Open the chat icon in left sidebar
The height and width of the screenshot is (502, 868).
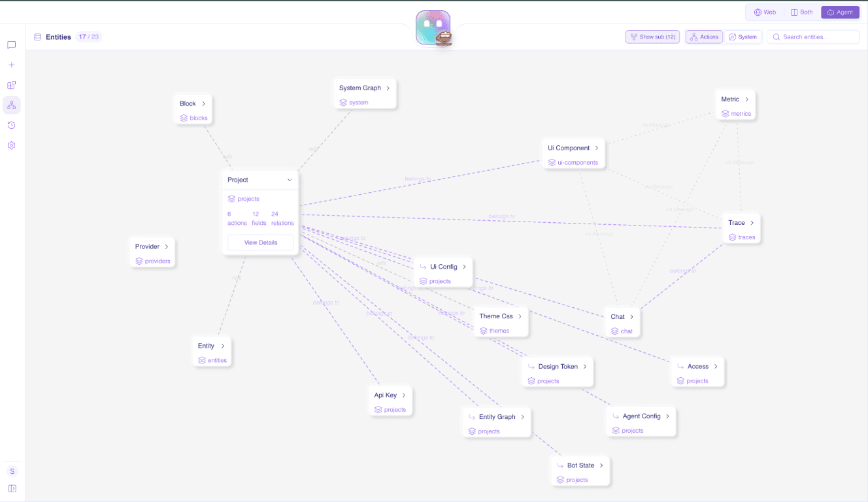pos(11,45)
